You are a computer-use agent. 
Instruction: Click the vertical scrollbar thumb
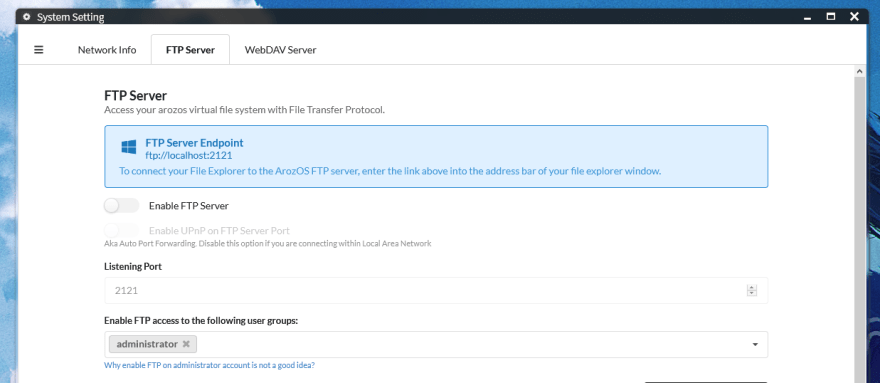tap(859, 230)
